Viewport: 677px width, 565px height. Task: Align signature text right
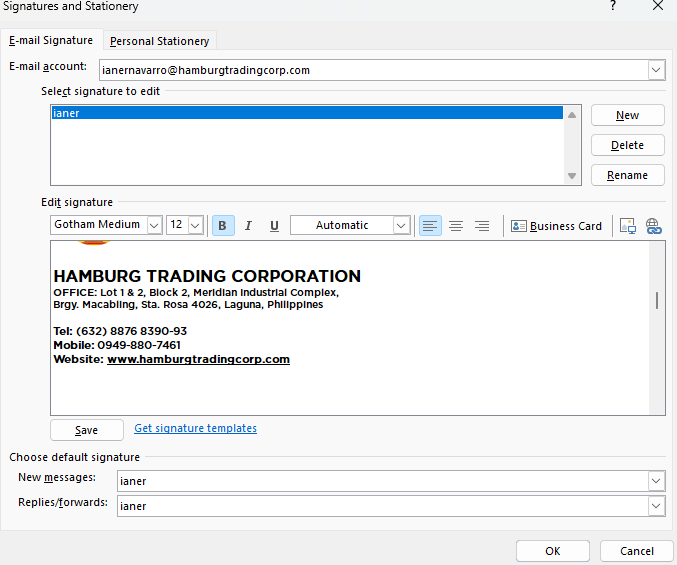click(482, 225)
